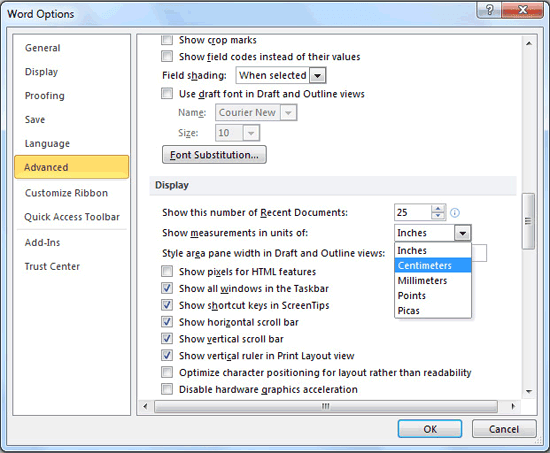
Task: Enable Show pixels for HTML features
Action: point(167,271)
